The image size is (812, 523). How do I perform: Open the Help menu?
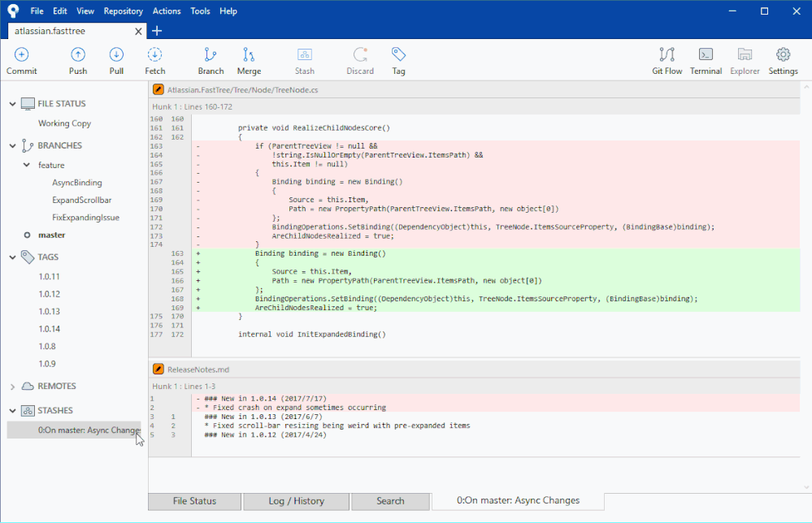click(x=228, y=11)
